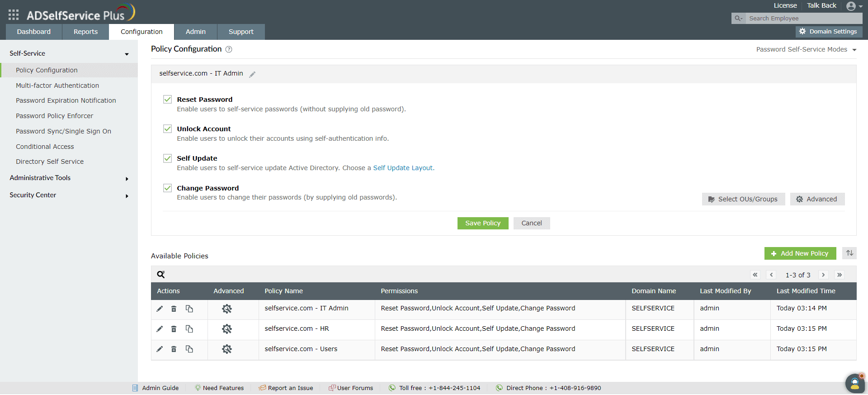This screenshot has width=868, height=395.
Task: Edit the selfservice.com - HR policy
Action: click(160, 329)
